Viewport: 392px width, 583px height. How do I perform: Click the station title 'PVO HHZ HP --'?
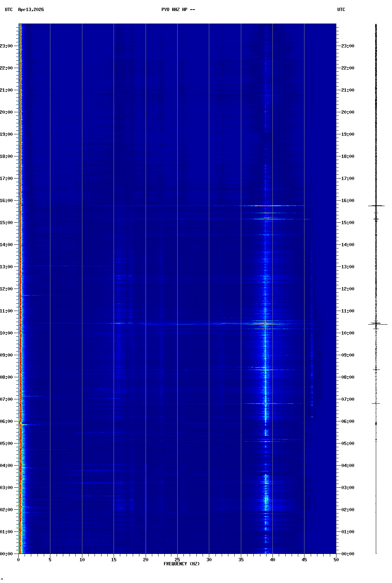pos(178,10)
